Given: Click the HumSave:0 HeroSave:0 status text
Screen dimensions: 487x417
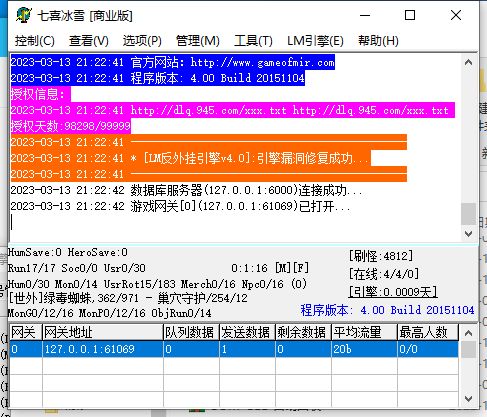Looking at the screenshot, I should pyautogui.click(x=68, y=252).
